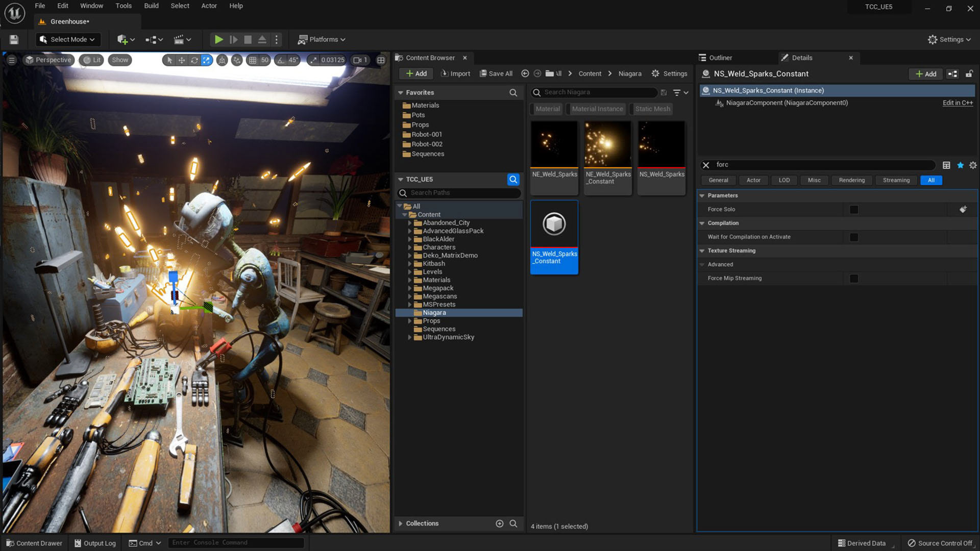Go forward in Content Browser history
The image size is (980, 551).
(537, 73)
